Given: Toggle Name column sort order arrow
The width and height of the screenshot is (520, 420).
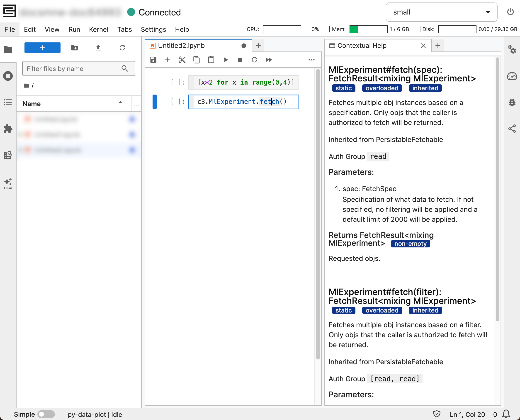Looking at the screenshot, I should tap(120, 103).
